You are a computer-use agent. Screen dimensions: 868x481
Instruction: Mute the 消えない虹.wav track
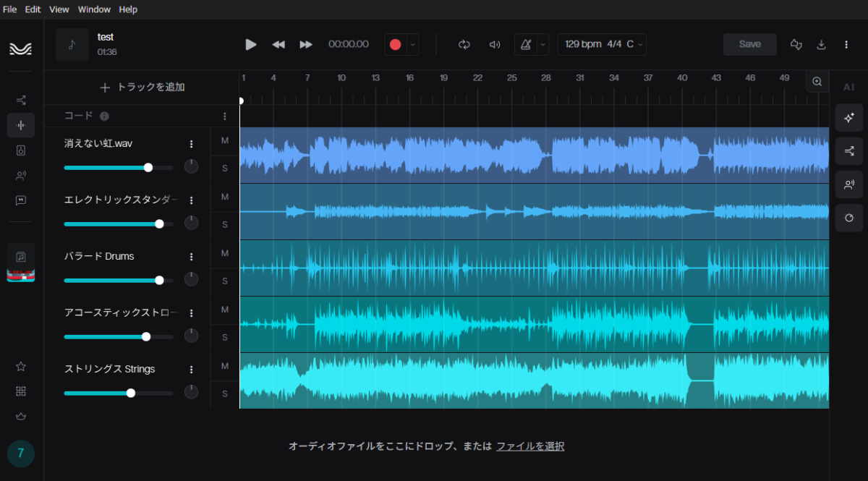[225, 140]
